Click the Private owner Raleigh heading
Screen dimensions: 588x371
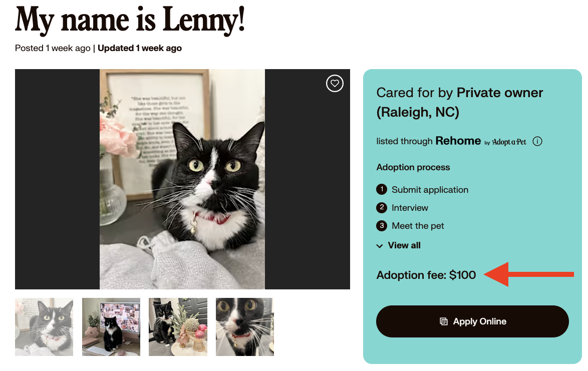coord(459,102)
